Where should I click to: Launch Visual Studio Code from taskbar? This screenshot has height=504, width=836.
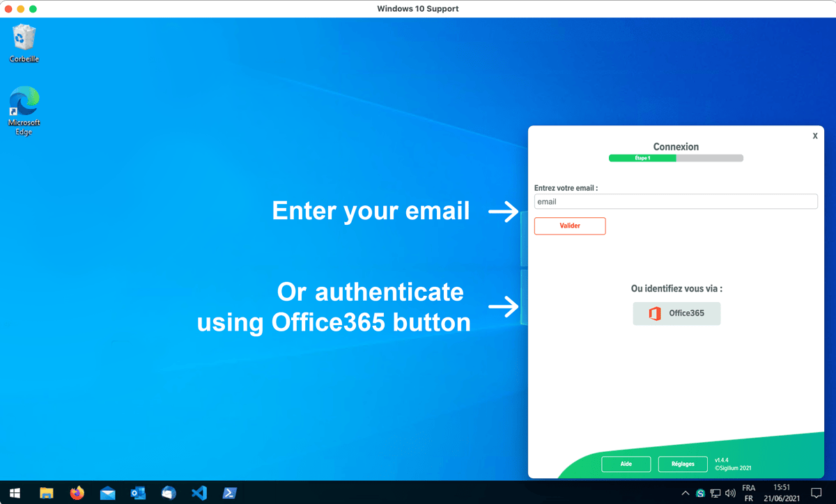click(x=199, y=493)
